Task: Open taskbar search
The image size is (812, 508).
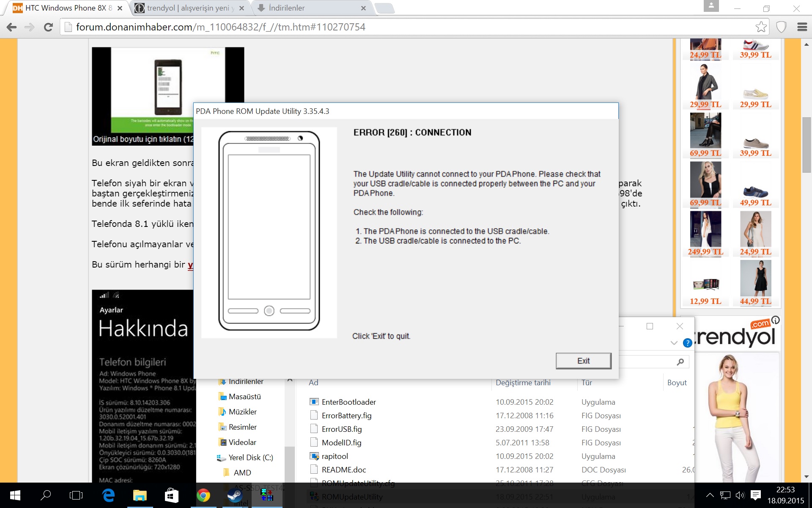Action: [46, 495]
